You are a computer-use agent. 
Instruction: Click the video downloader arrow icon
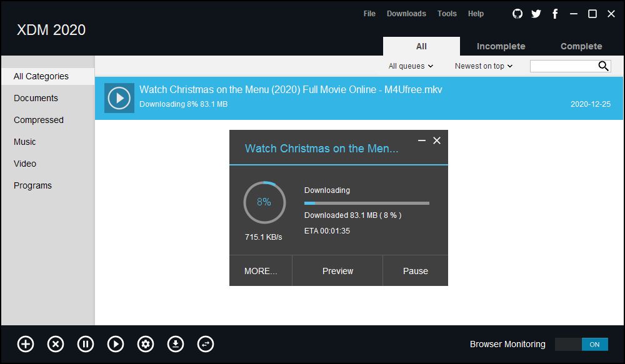click(176, 344)
